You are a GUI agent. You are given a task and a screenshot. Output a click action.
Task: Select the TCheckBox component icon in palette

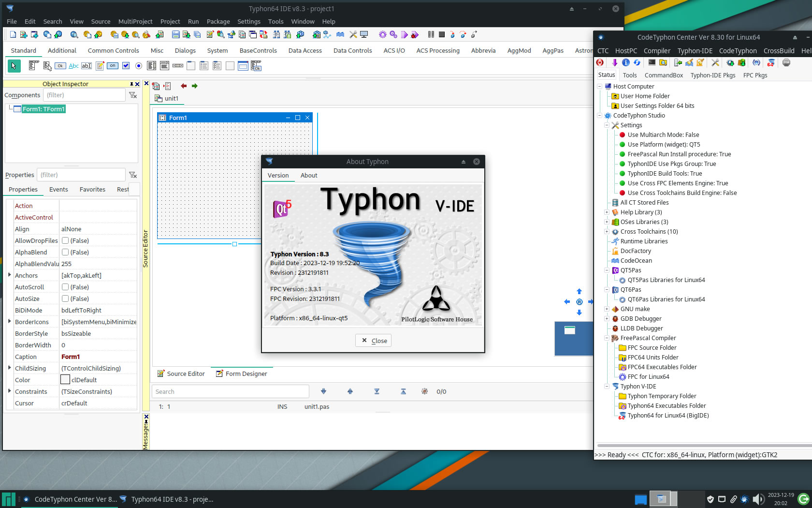(126, 66)
